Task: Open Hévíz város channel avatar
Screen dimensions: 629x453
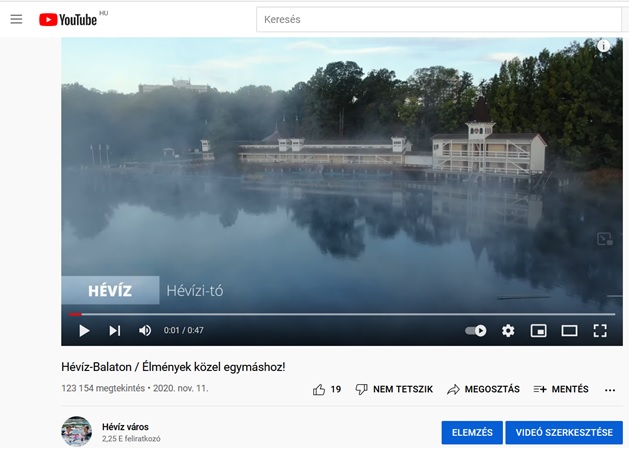Action: [x=76, y=431]
